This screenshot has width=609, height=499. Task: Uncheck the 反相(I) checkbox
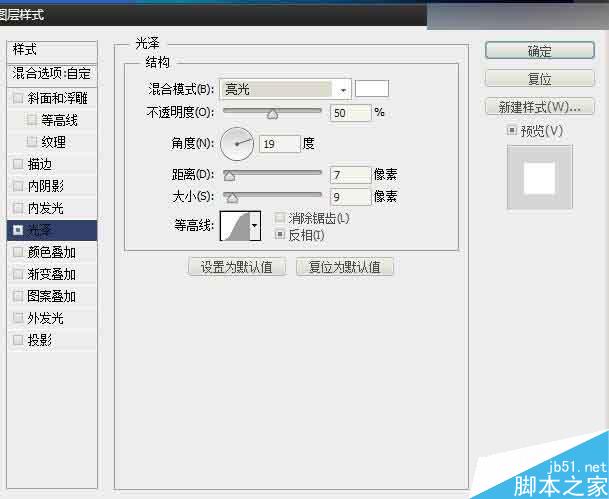click(x=280, y=235)
